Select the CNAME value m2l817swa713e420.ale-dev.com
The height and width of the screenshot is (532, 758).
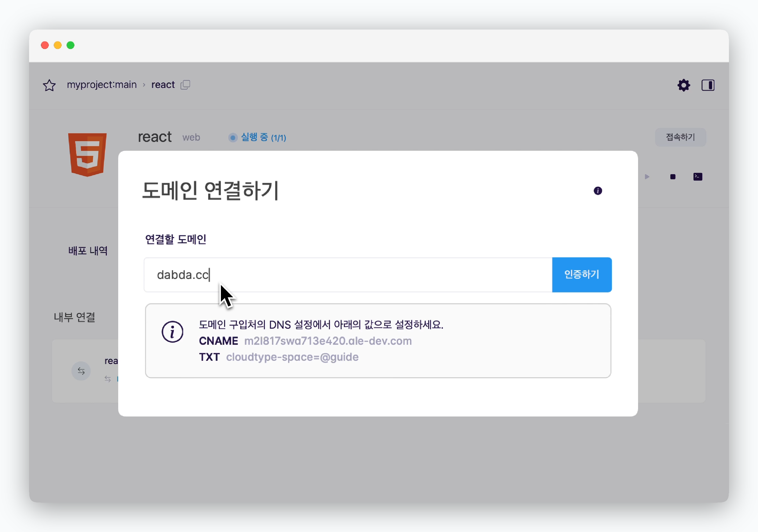coord(328,341)
